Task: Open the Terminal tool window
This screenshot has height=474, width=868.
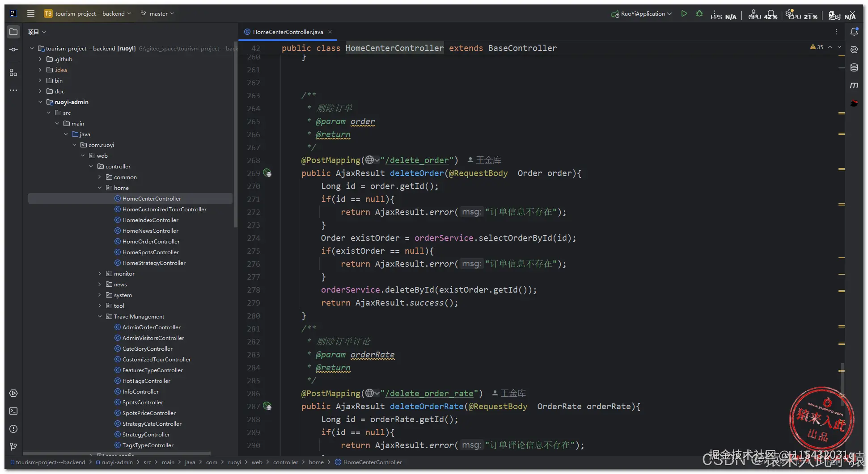Action: pos(13,411)
